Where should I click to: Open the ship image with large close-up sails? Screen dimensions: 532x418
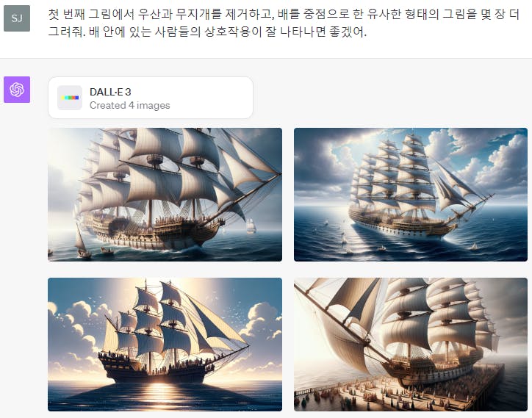pyautogui.click(x=165, y=195)
